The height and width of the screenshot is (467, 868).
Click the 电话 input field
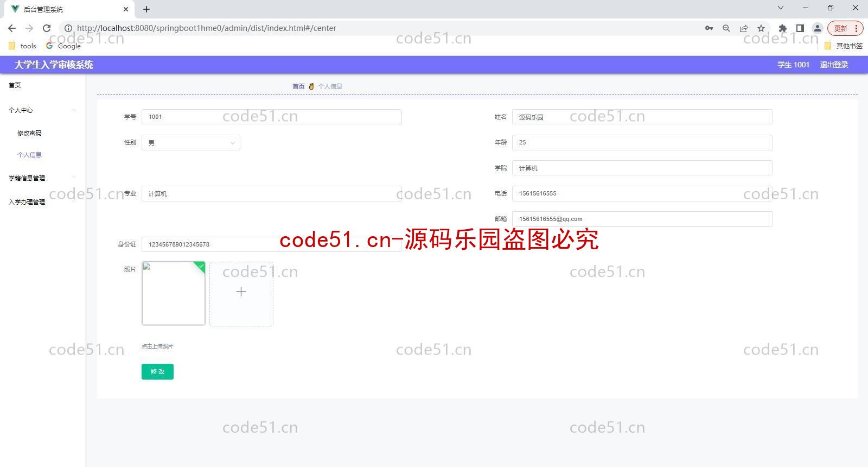642,193
